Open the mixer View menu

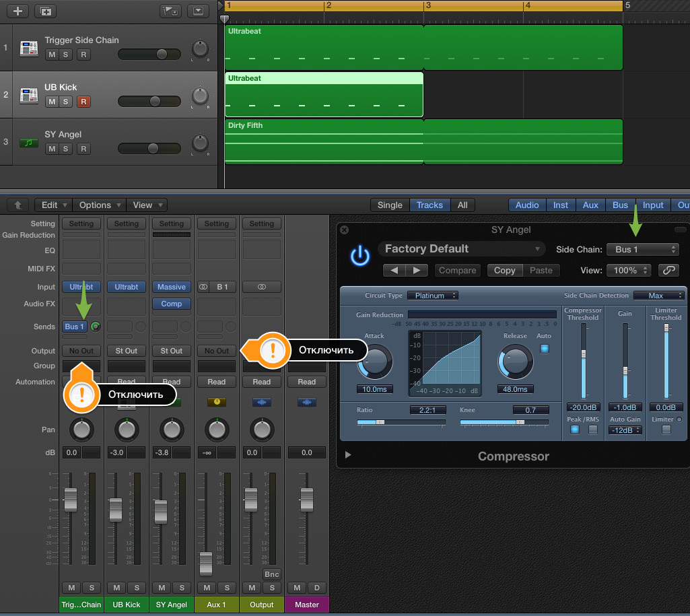click(x=147, y=205)
